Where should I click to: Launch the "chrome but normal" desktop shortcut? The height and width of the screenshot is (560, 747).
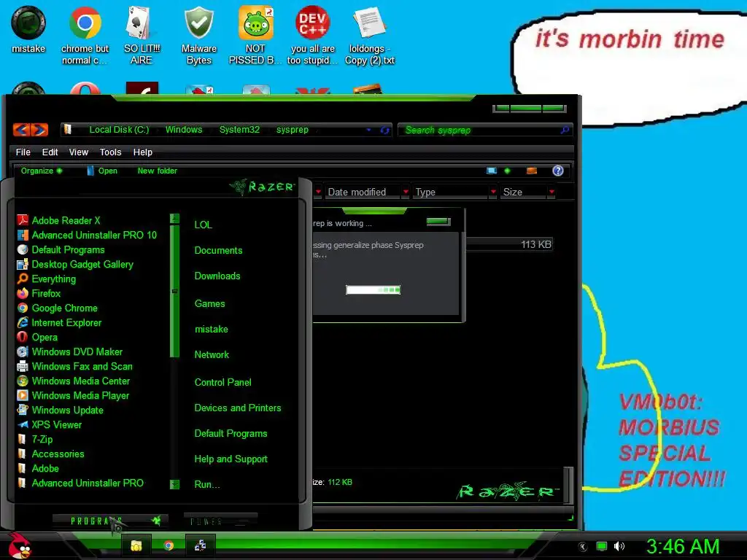pyautogui.click(x=85, y=35)
